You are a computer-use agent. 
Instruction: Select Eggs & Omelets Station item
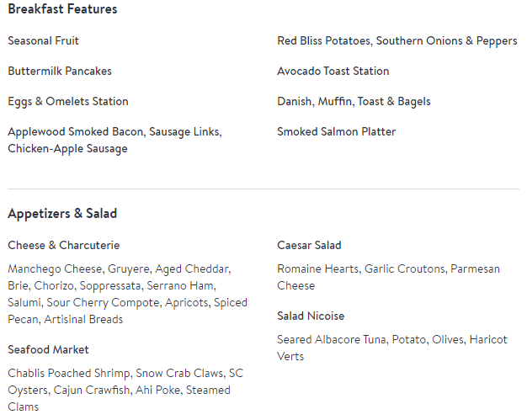pos(68,102)
